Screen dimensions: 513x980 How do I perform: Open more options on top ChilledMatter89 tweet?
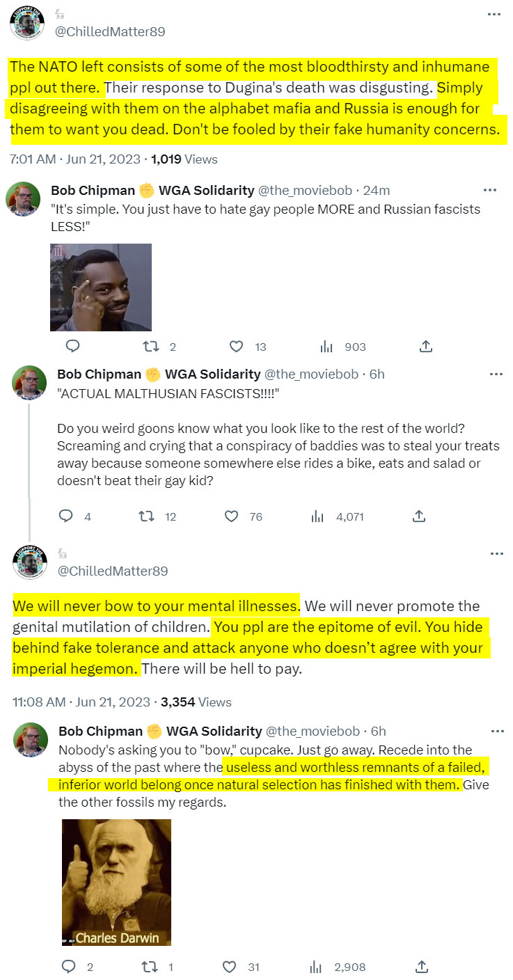pos(494,14)
